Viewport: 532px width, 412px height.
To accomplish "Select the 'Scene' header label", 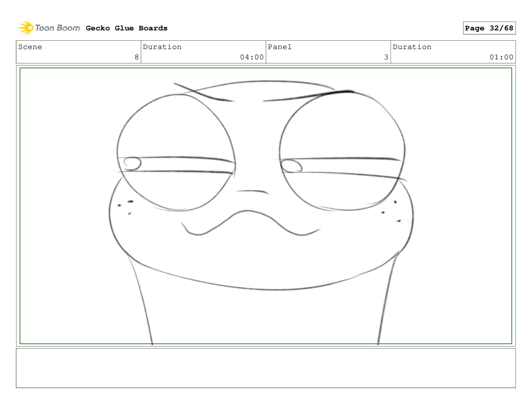I will 30,47.
